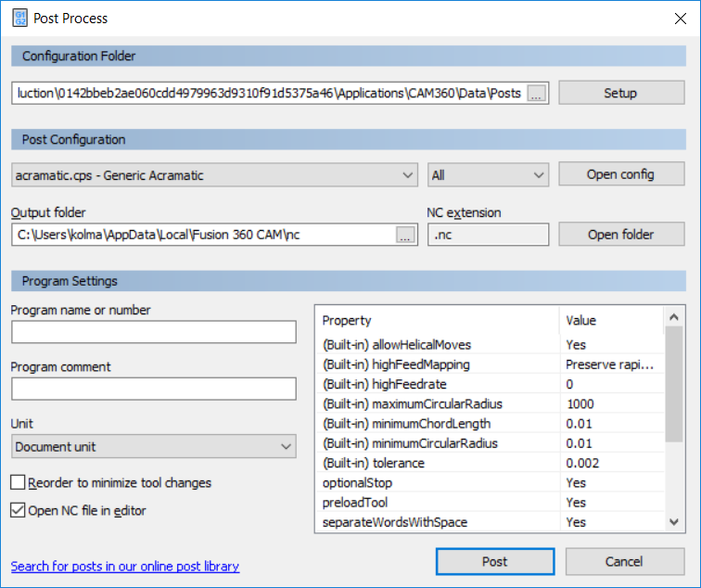Click the Post button

pyautogui.click(x=494, y=561)
